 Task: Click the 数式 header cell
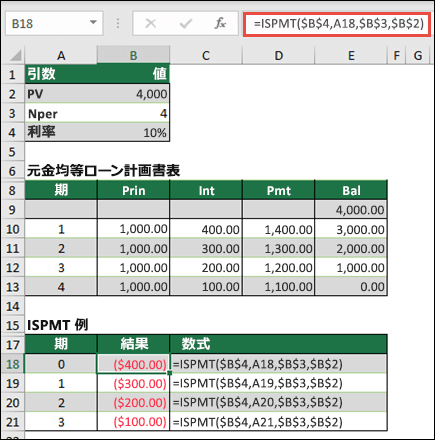[278, 344]
